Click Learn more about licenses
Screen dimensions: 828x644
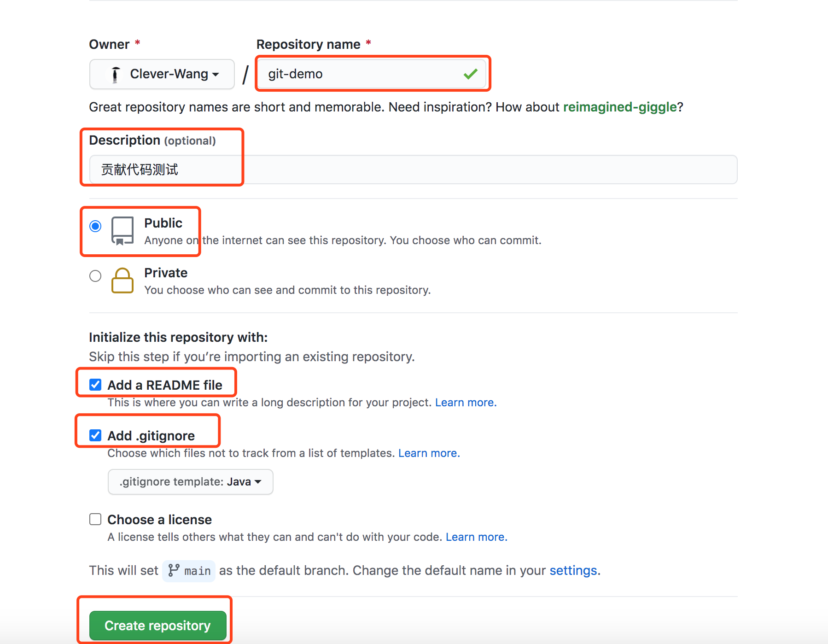476,537
